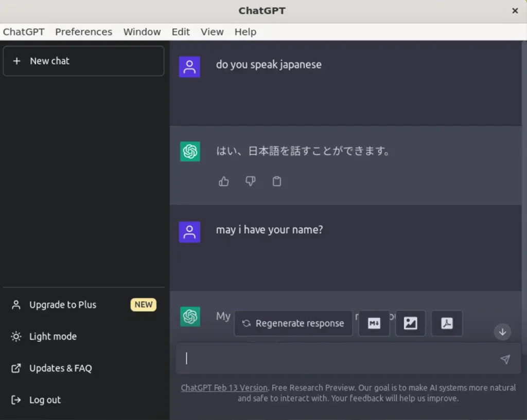Click the user avatar next to 'may i have your name?'
This screenshot has height=420, width=527.
coord(189,232)
